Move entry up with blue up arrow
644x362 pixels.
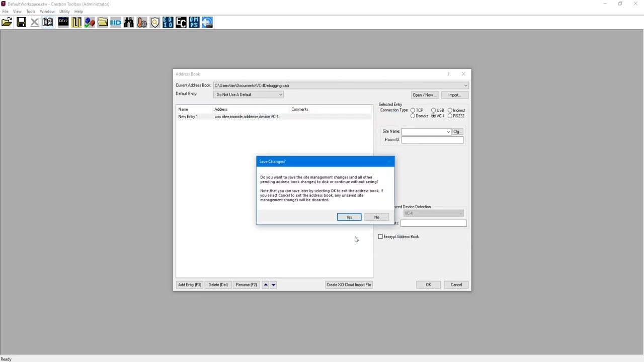266,285
